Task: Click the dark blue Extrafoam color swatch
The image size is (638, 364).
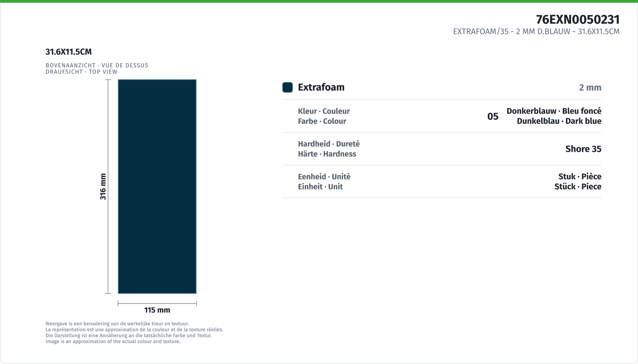Action: click(287, 87)
